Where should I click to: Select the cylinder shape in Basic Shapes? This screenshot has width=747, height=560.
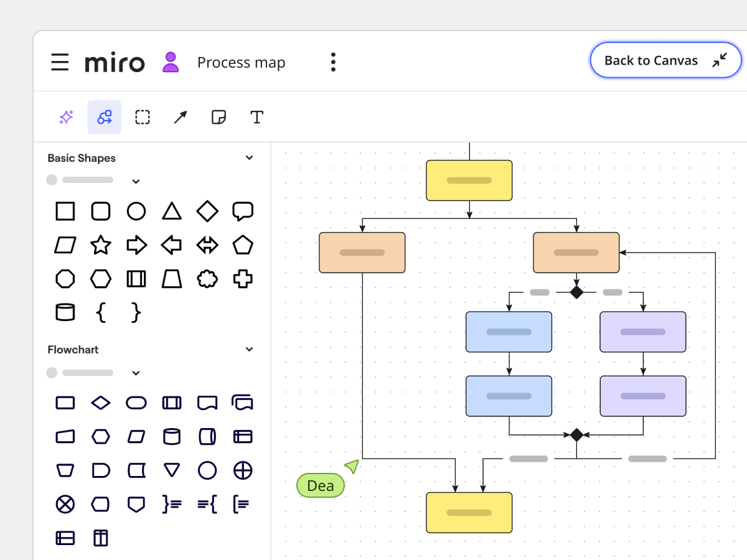click(65, 312)
